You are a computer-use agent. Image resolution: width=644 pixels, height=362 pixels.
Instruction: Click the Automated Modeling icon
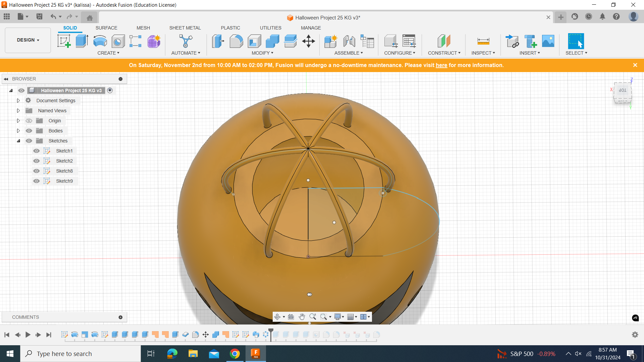[x=186, y=41]
